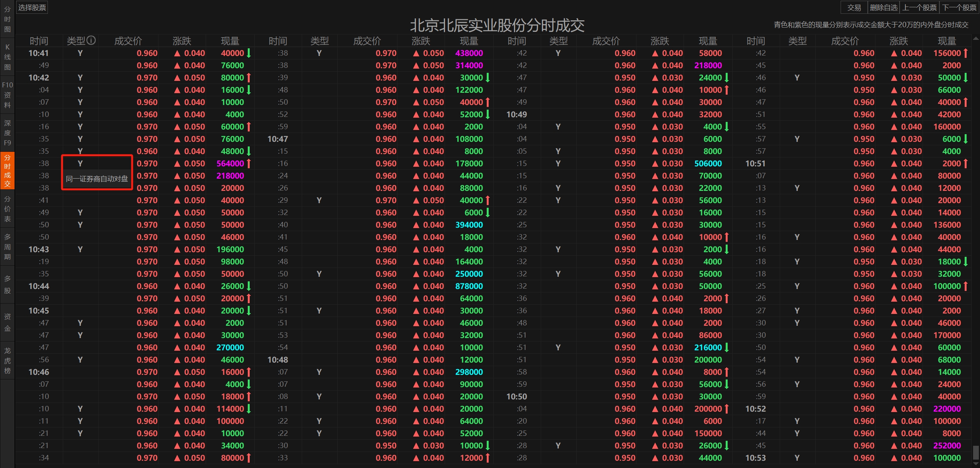980x468 pixels.
Task: Click the title 北京北辰实业股份分时成交
Action: 497,25
